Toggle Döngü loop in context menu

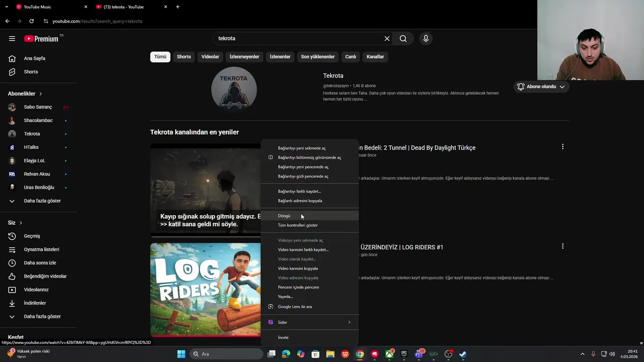pos(309,216)
